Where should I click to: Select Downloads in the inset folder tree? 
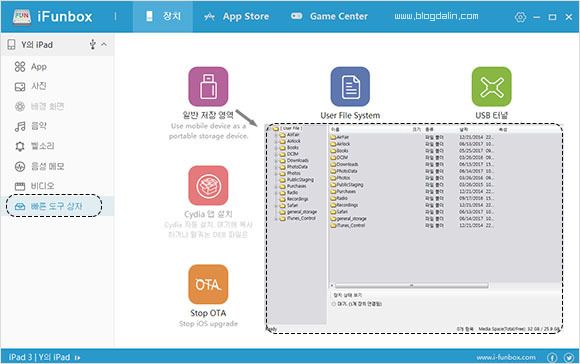click(298, 160)
